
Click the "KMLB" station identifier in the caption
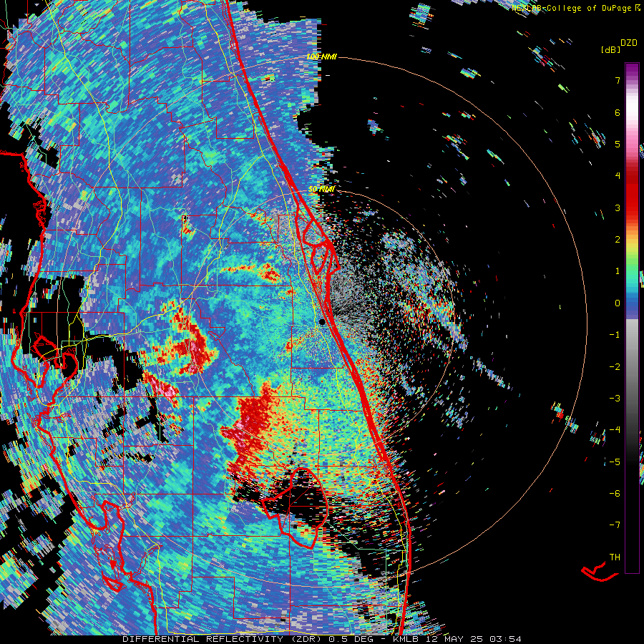point(407,639)
